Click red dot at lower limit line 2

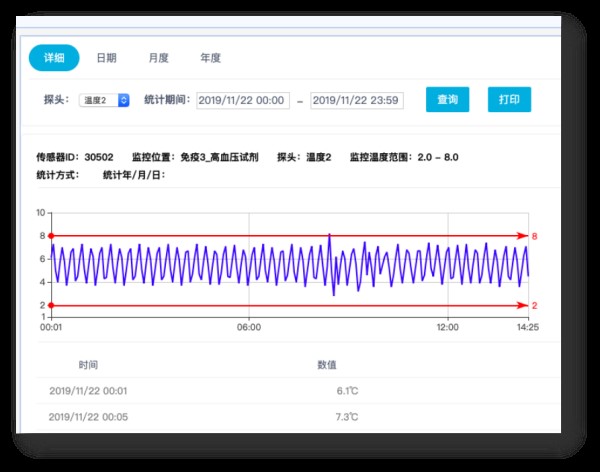[51, 305]
